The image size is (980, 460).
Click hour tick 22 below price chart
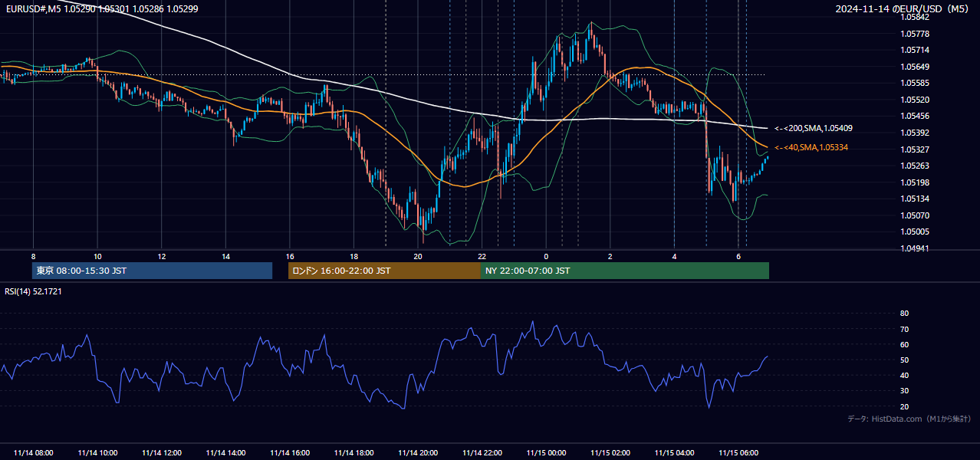tap(482, 256)
